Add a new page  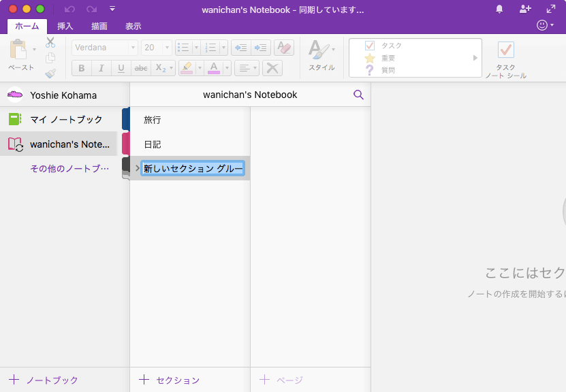[x=281, y=380]
